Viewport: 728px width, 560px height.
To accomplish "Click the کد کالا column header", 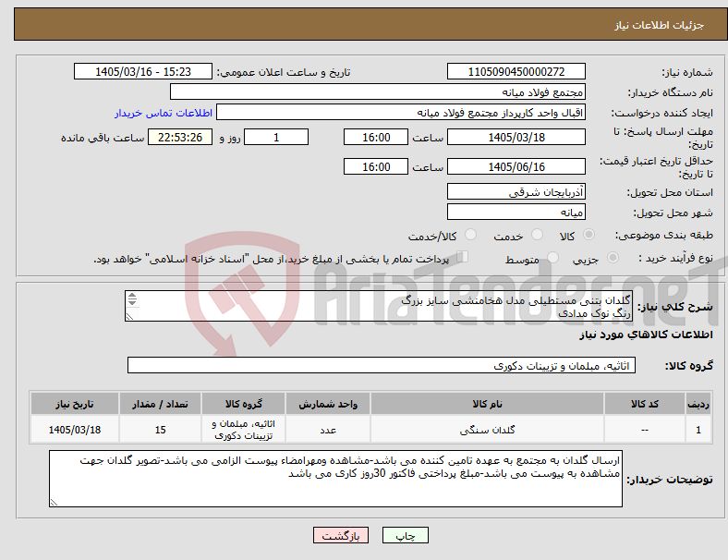I will tap(645, 404).
